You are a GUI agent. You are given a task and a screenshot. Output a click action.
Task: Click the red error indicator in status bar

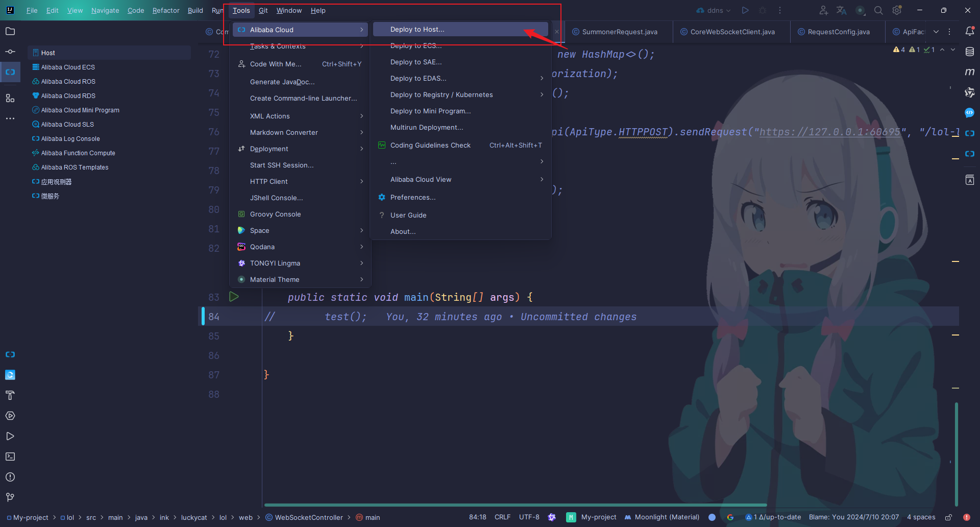pyautogui.click(x=967, y=517)
